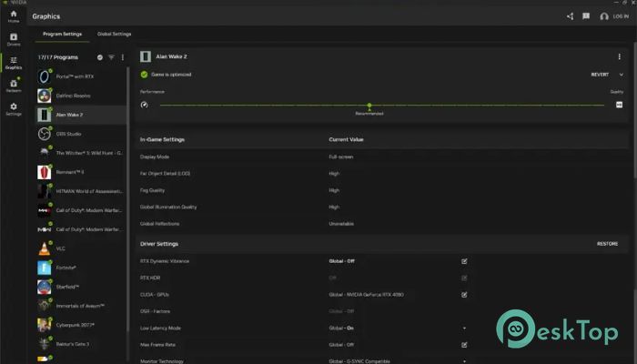Click the checkmark filter icon above programs

pos(100,57)
